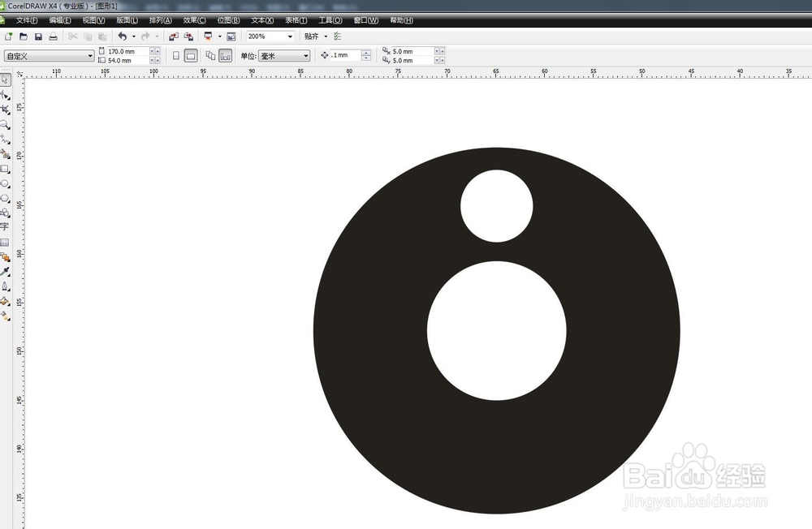The height and width of the screenshot is (529, 812).
Task: Select the Basic Shapes tool
Action: pyautogui.click(x=5, y=213)
